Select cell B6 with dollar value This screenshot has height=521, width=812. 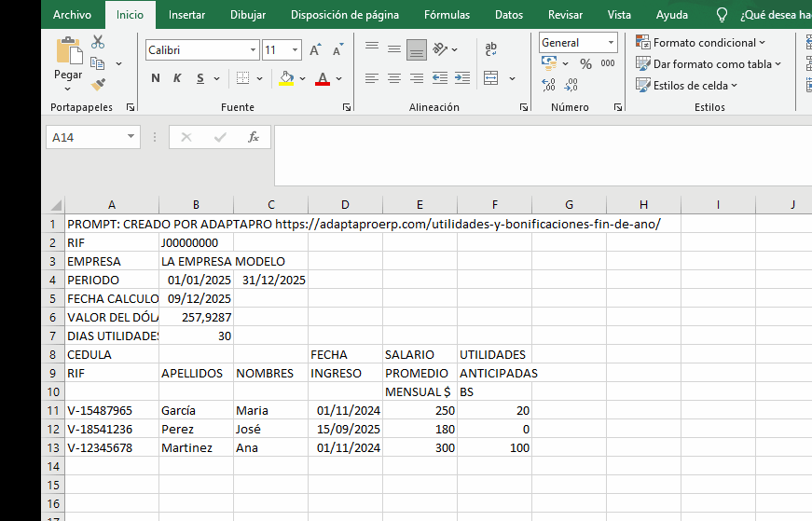(x=196, y=317)
